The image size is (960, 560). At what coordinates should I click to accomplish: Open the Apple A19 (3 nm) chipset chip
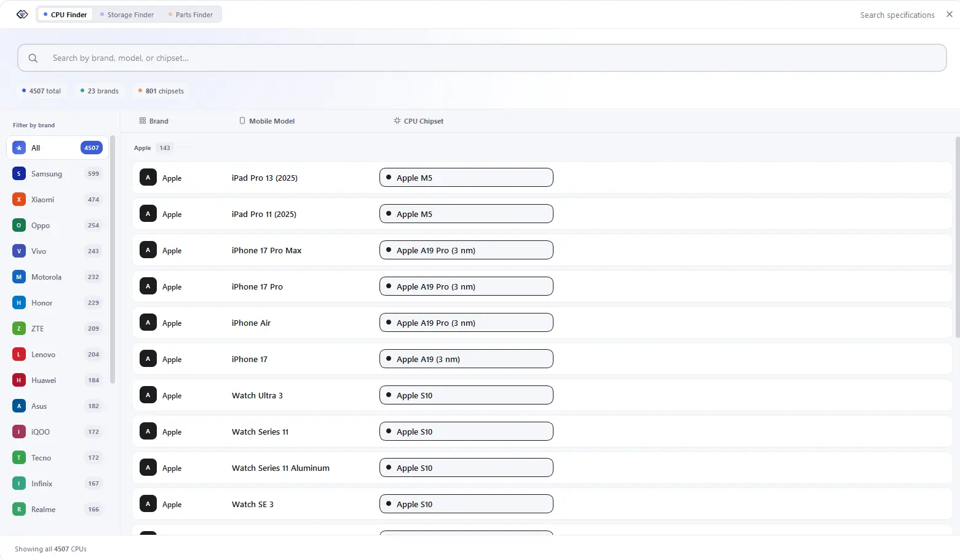[x=466, y=359]
